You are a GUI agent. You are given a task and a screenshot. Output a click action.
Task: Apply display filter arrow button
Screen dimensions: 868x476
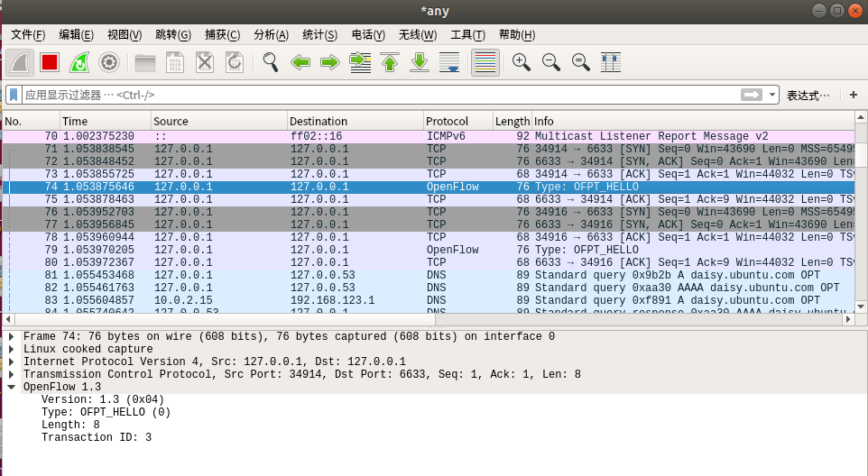[752, 95]
